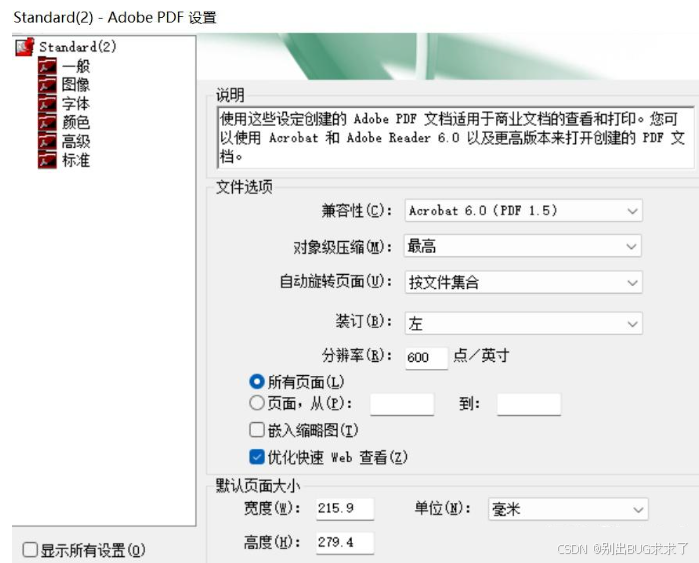Click the icon beside 图像 in tree
699x563 pixels.
click(47, 84)
